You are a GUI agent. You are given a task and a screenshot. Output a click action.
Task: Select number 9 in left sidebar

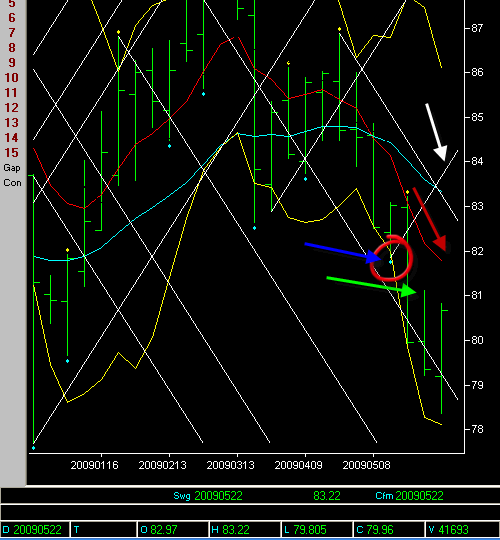pyautogui.click(x=12, y=63)
